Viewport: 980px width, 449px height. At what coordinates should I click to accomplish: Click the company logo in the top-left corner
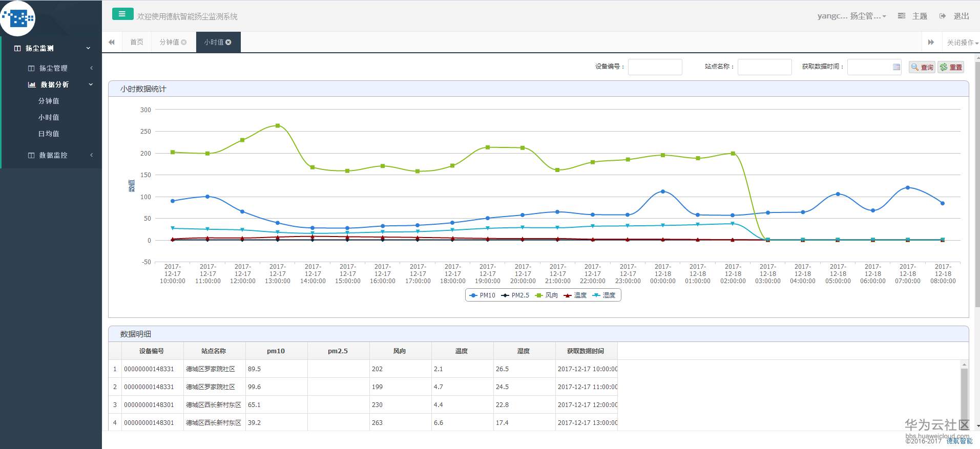(x=18, y=18)
